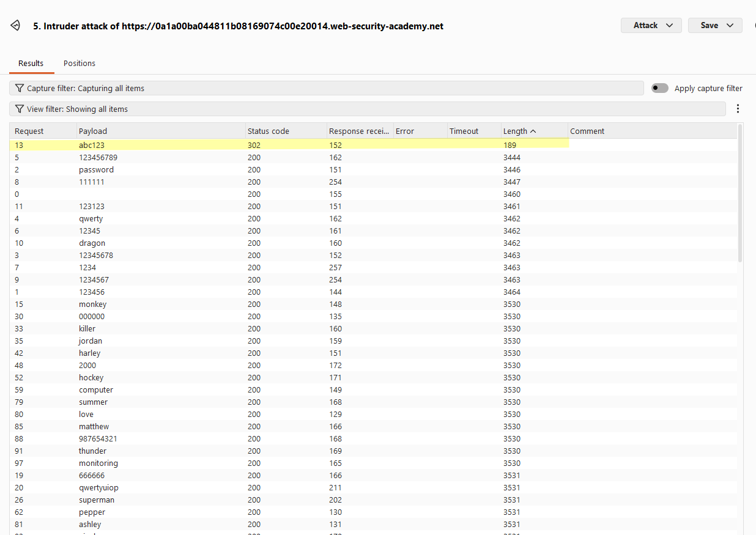
Task: Click the Burp Intruder attack icon beside the title
Action: pos(16,26)
